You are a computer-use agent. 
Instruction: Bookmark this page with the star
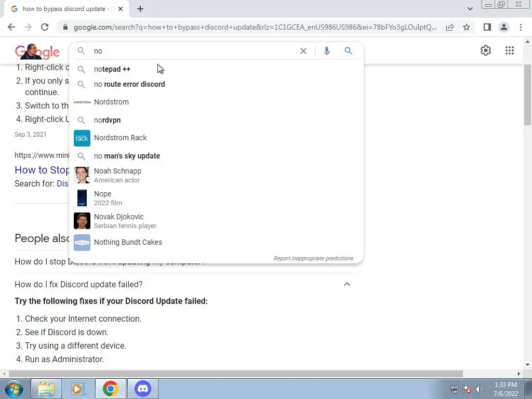tap(467, 27)
